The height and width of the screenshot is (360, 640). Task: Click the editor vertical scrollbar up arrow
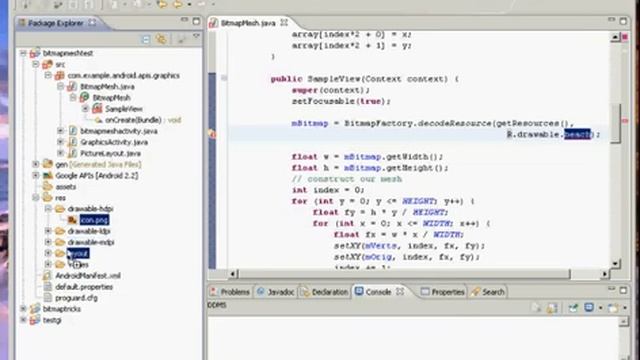coord(615,37)
